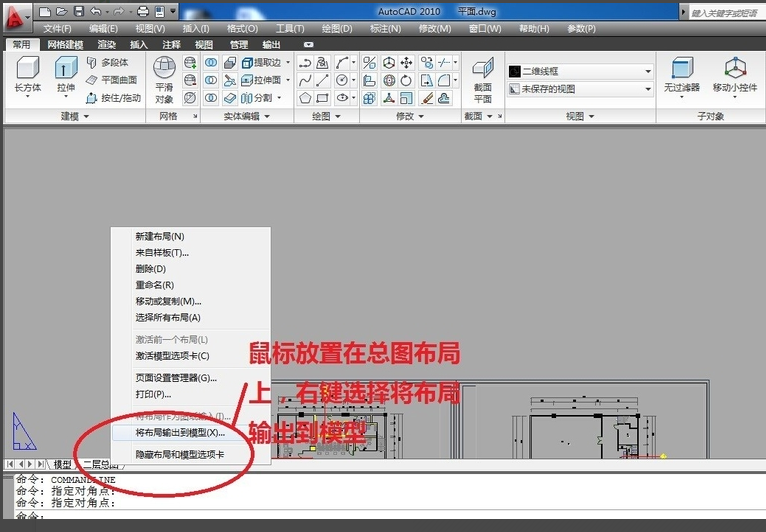
Task: Expand the 实体编辑 panel
Action: [x=246, y=116]
